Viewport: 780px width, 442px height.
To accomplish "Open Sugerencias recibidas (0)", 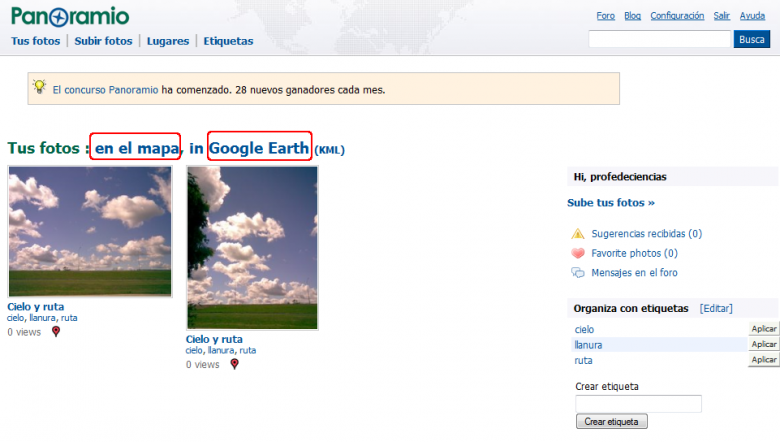I will point(646,234).
